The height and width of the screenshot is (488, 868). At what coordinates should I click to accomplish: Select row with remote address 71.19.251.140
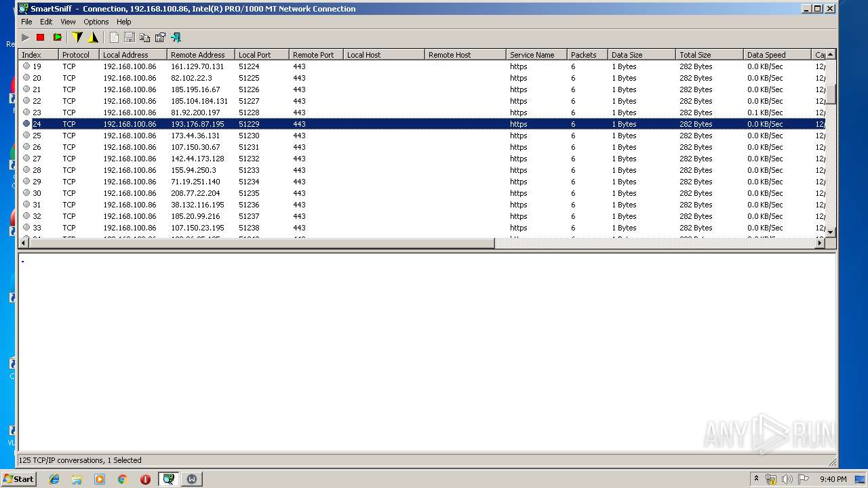pyautogui.click(x=422, y=182)
